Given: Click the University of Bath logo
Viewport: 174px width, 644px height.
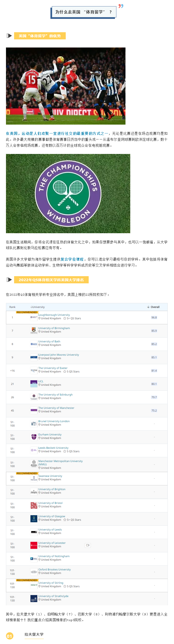Looking at the screenshot, I should click(x=34, y=344).
